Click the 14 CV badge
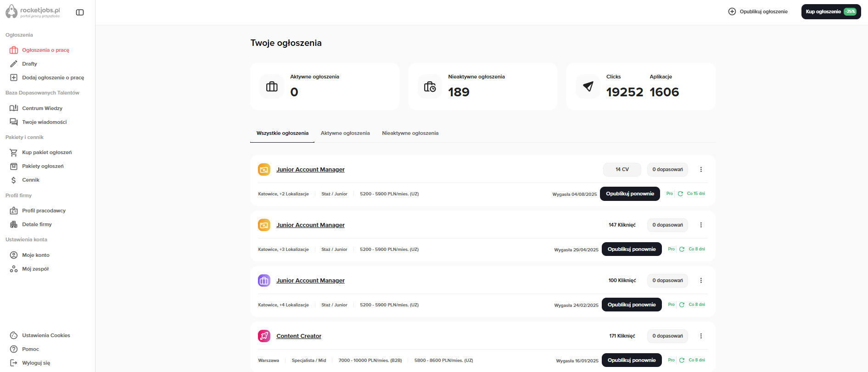Viewport: 868px width, 372px height. pyautogui.click(x=622, y=170)
